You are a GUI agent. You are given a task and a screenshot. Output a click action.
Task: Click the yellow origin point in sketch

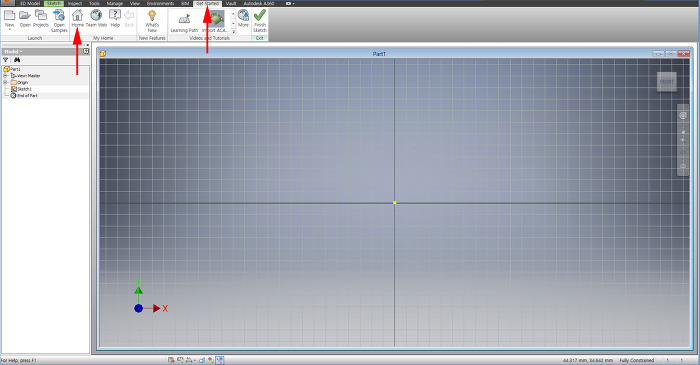[x=395, y=203]
